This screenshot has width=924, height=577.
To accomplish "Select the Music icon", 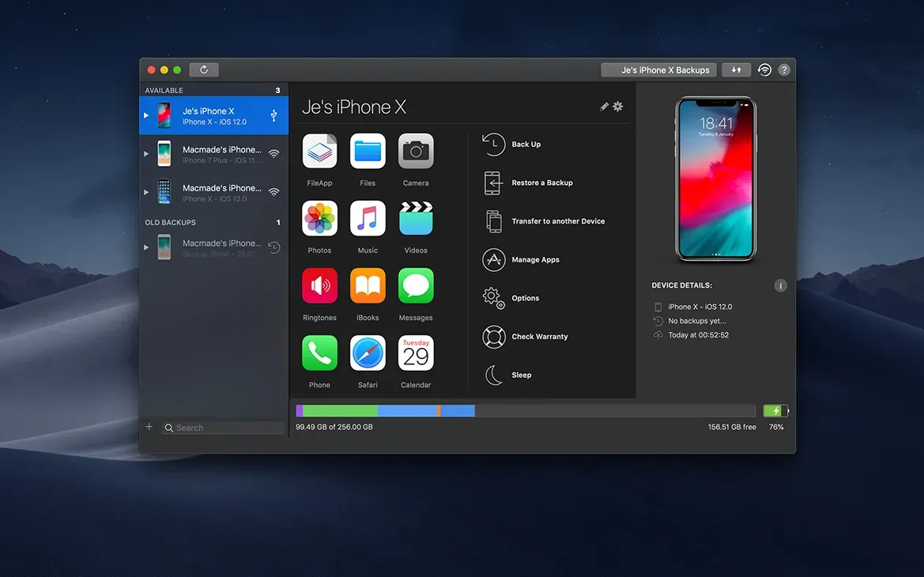I will click(368, 218).
